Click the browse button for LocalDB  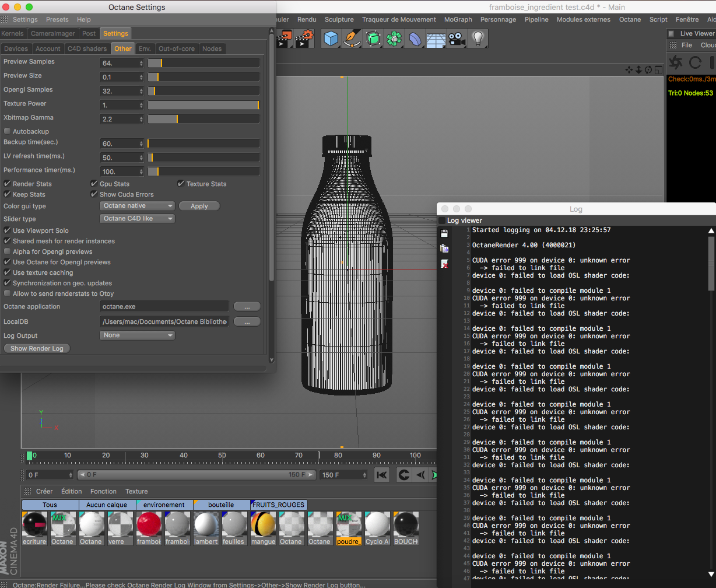pyautogui.click(x=247, y=321)
